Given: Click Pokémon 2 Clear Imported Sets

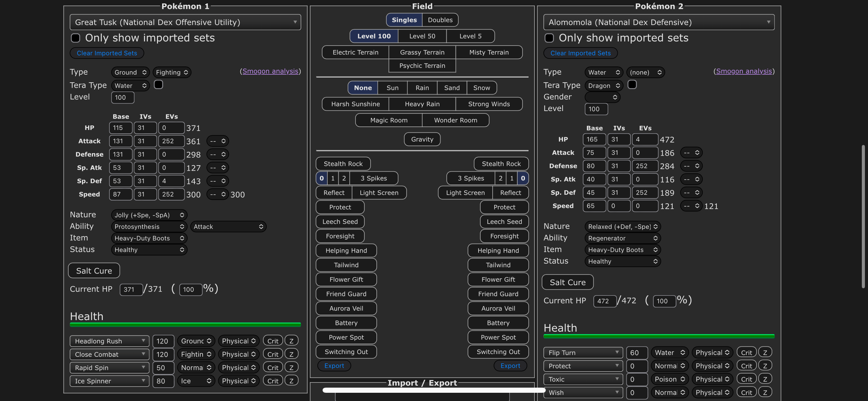Looking at the screenshot, I should tap(580, 53).
